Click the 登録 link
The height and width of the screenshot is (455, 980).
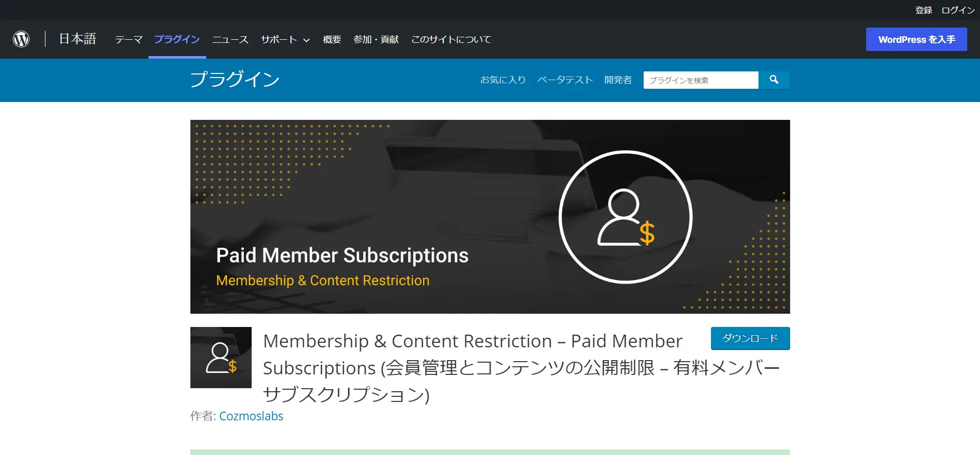coord(924,10)
